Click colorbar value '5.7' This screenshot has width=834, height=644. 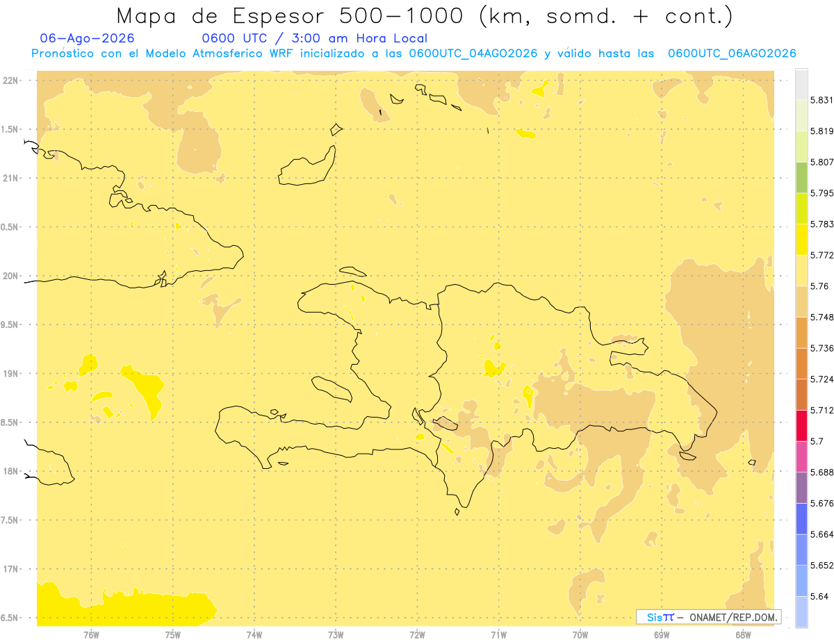817,441
